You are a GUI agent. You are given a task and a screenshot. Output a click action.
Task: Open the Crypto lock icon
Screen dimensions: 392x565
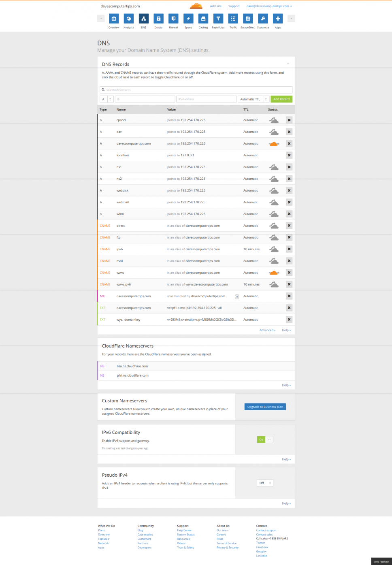[x=158, y=19]
